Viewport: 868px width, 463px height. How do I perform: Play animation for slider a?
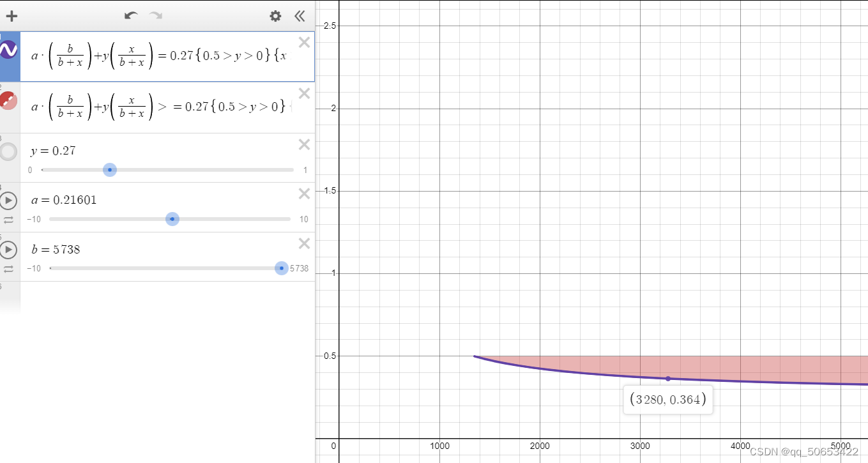tap(8, 201)
